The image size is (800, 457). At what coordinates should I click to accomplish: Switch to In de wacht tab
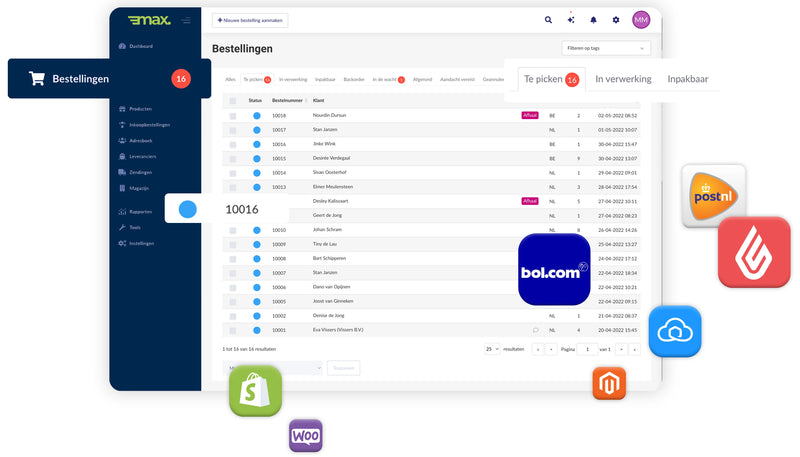(388, 80)
